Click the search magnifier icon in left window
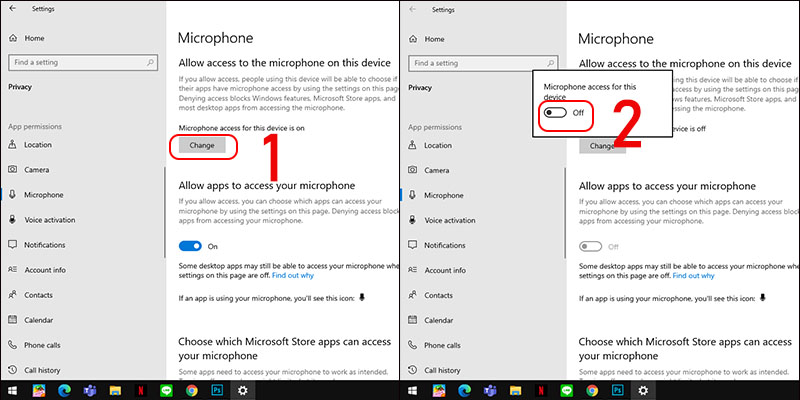800x400 pixels. [x=150, y=63]
